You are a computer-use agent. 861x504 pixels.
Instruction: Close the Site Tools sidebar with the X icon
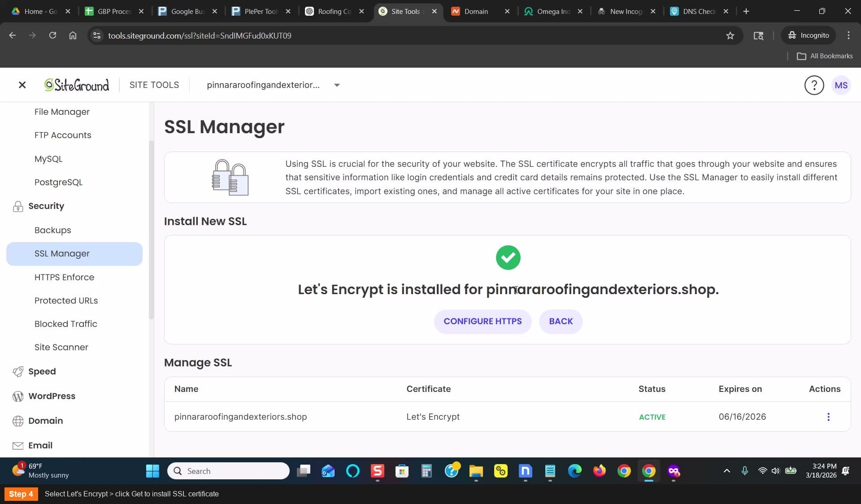point(22,85)
